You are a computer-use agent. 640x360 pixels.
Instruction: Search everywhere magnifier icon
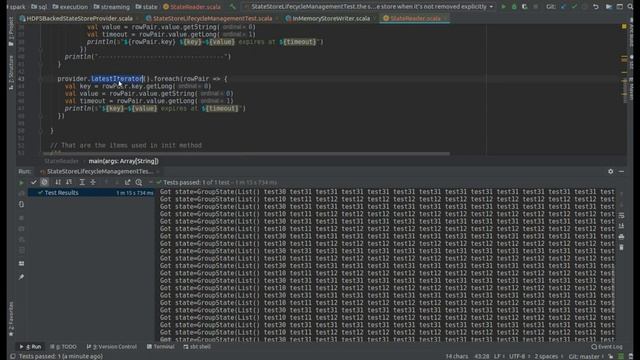[631, 7]
